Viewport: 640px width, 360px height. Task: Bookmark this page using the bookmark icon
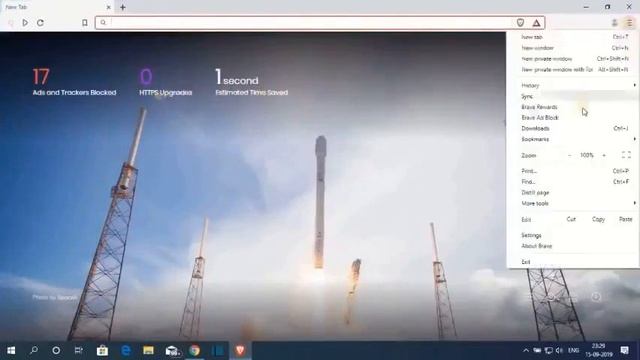coord(84,23)
